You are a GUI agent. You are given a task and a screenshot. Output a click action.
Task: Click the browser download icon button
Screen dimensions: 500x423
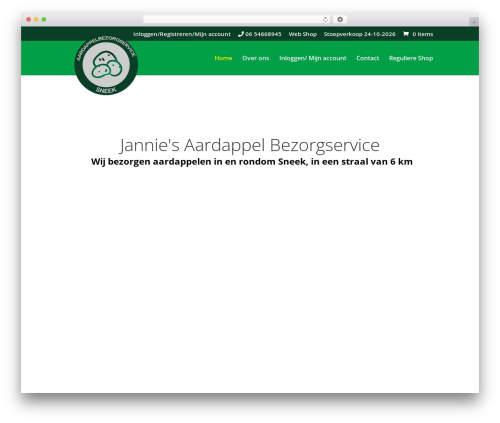tap(340, 19)
